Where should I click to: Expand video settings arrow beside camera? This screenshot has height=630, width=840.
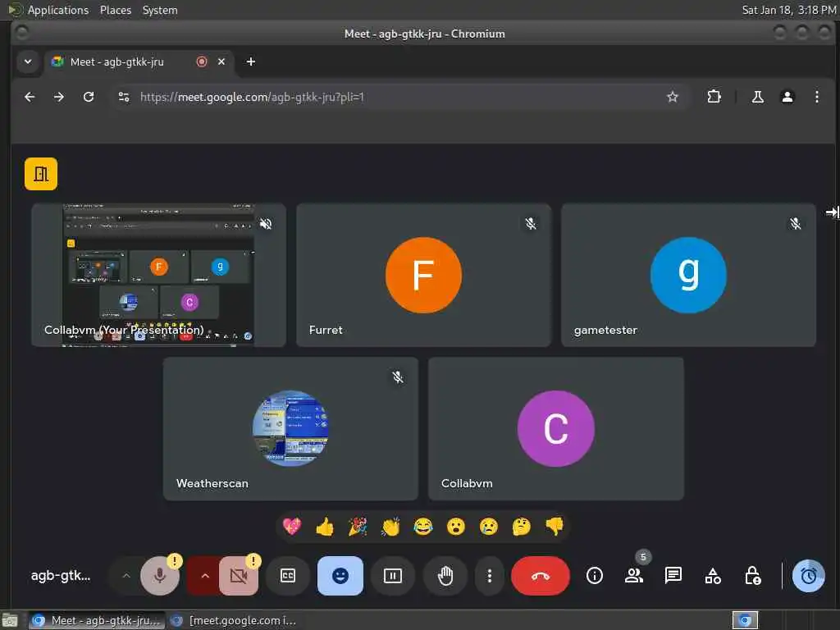pos(204,576)
